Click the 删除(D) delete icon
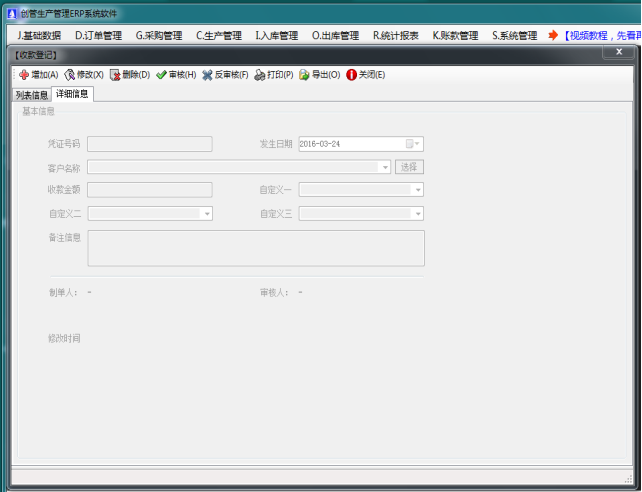 (x=115, y=75)
